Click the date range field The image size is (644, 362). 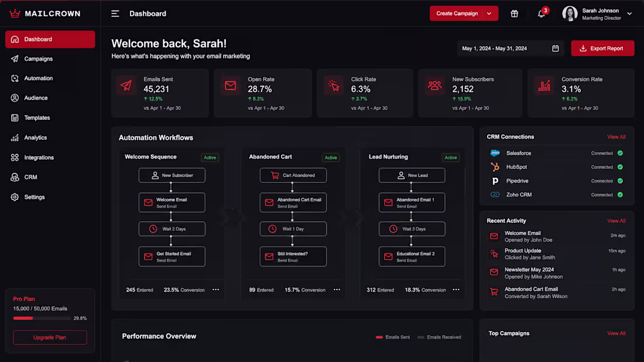coord(511,49)
